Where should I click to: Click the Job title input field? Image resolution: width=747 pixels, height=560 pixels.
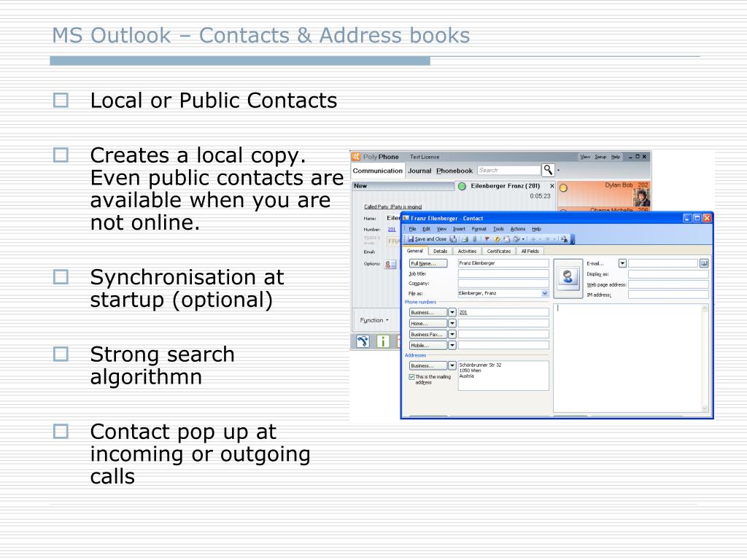(503, 273)
